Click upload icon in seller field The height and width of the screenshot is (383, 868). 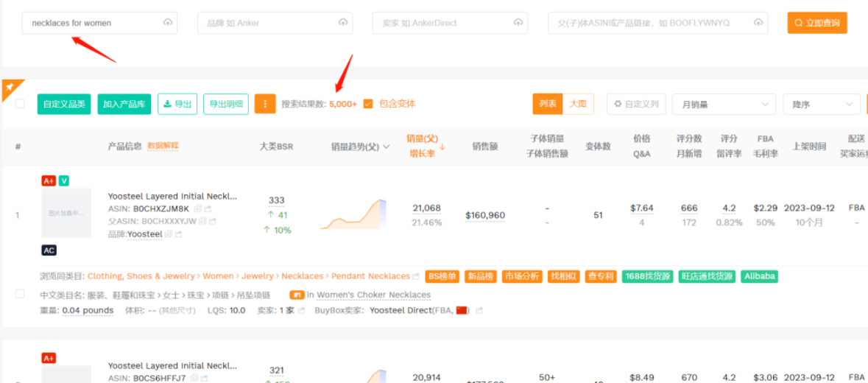click(518, 23)
